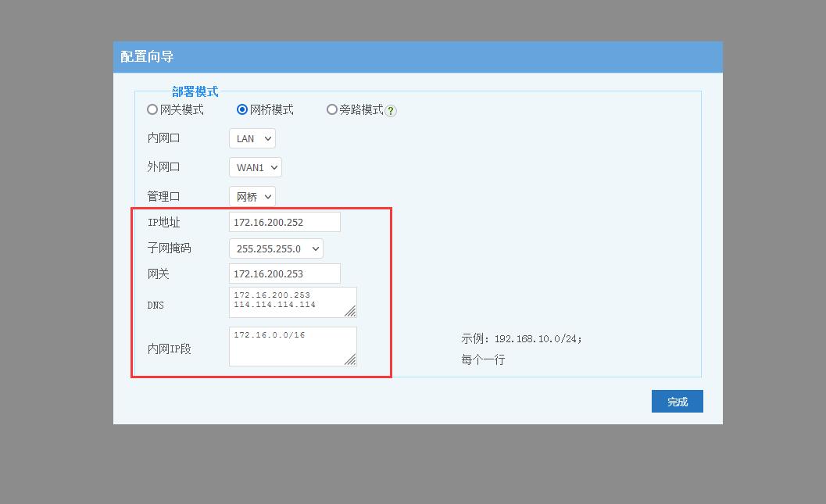Image resolution: width=826 pixels, height=504 pixels.
Task: Select the 网关模式 radio button
Action: [152, 110]
